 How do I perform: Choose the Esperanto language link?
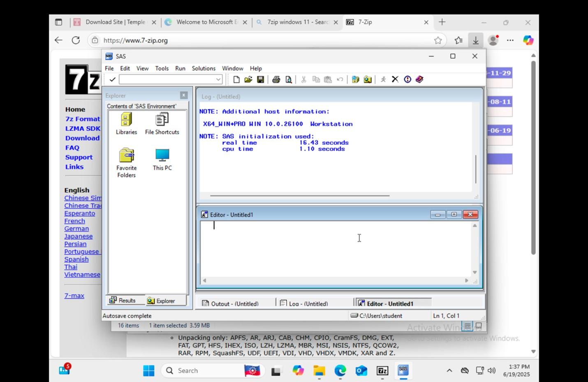pos(79,213)
